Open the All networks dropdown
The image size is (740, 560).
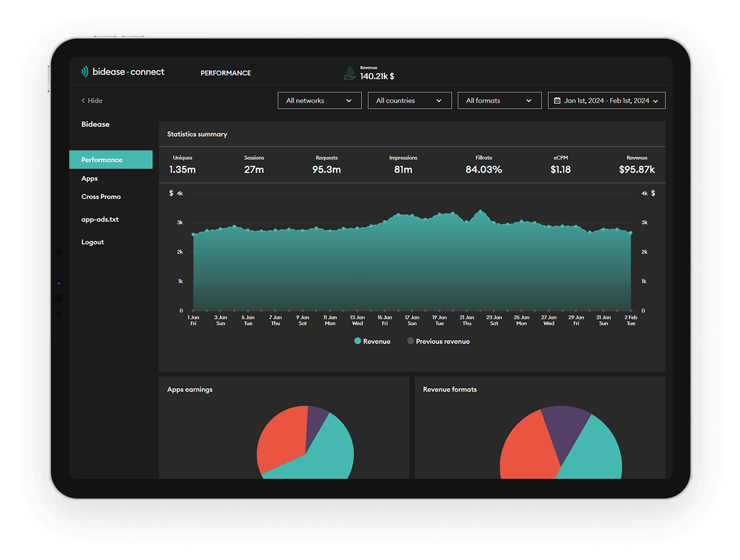(319, 101)
